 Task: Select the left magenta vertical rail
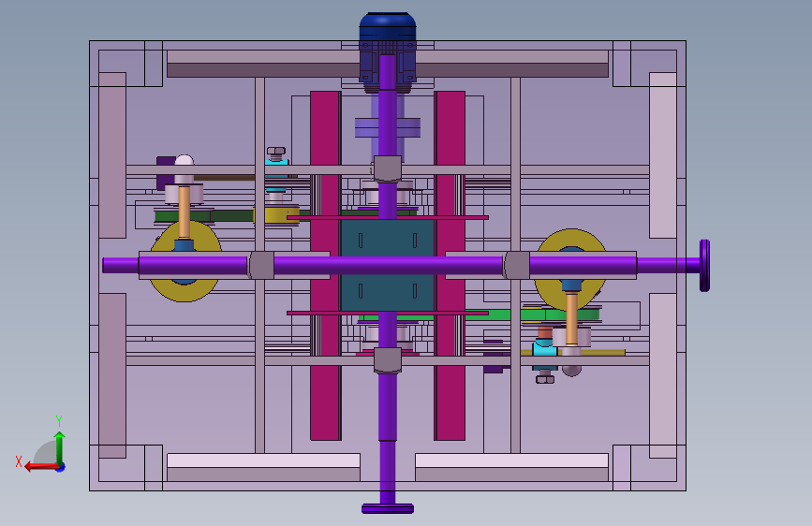click(326, 266)
